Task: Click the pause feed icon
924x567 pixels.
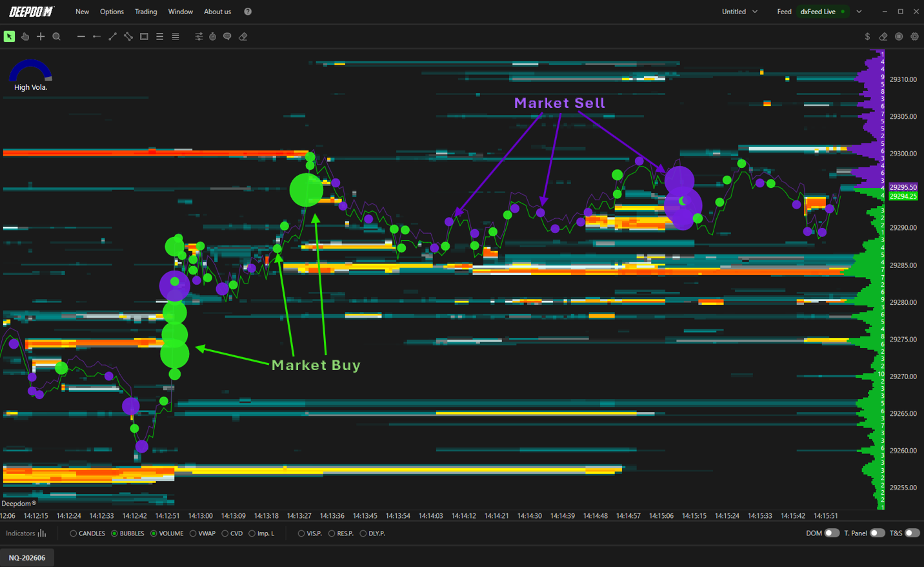Action: (899, 37)
